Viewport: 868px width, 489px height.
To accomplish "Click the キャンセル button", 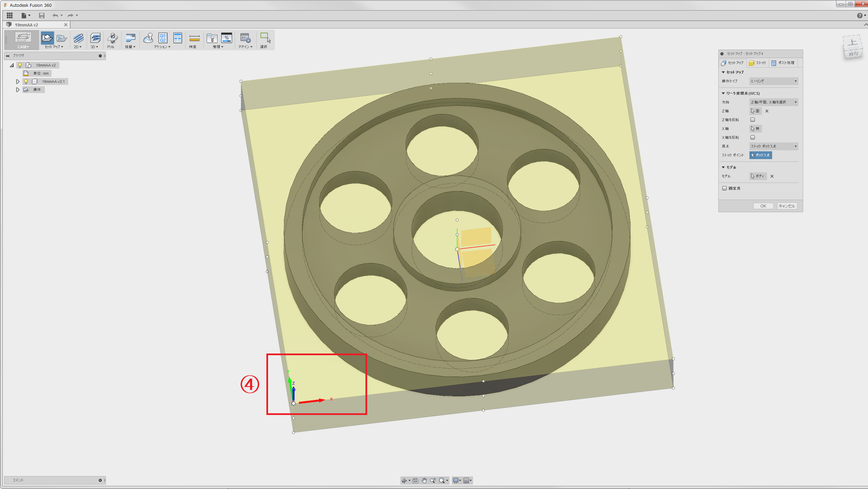I will [x=787, y=206].
